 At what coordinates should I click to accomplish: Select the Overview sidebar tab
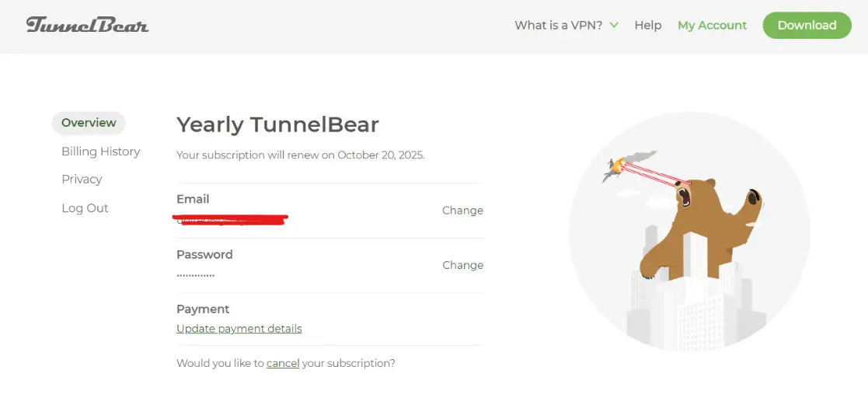coord(89,123)
